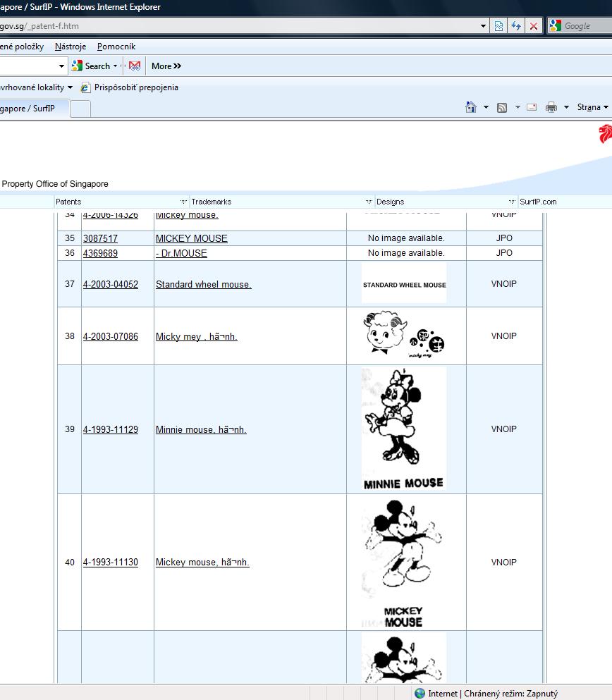Click the STANDARD WHEEL MOUSE trademark image

pyautogui.click(x=404, y=284)
